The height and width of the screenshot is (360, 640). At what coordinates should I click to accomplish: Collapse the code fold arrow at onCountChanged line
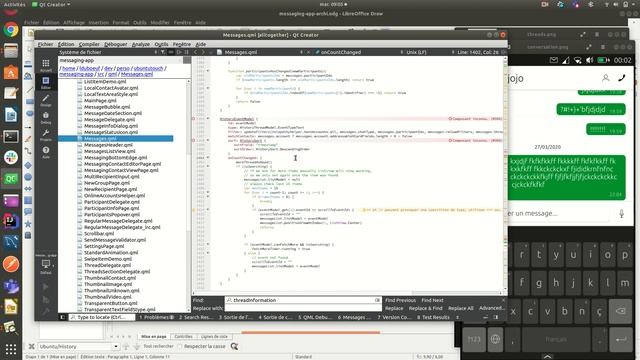208,157
